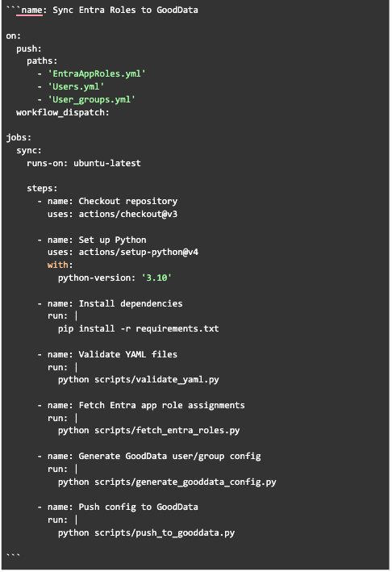Click the python-version value '3.10'
This screenshot has height=572, width=392.
coord(156,278)
